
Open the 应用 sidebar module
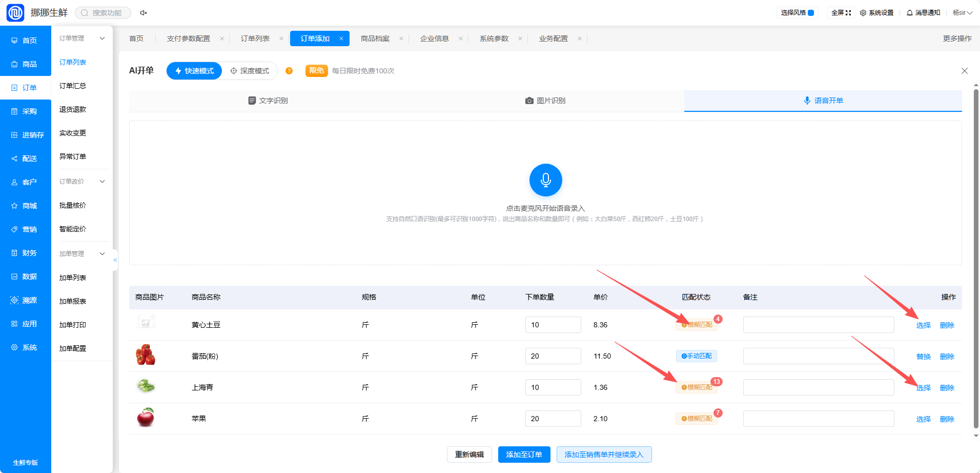(x=26, y=324)
